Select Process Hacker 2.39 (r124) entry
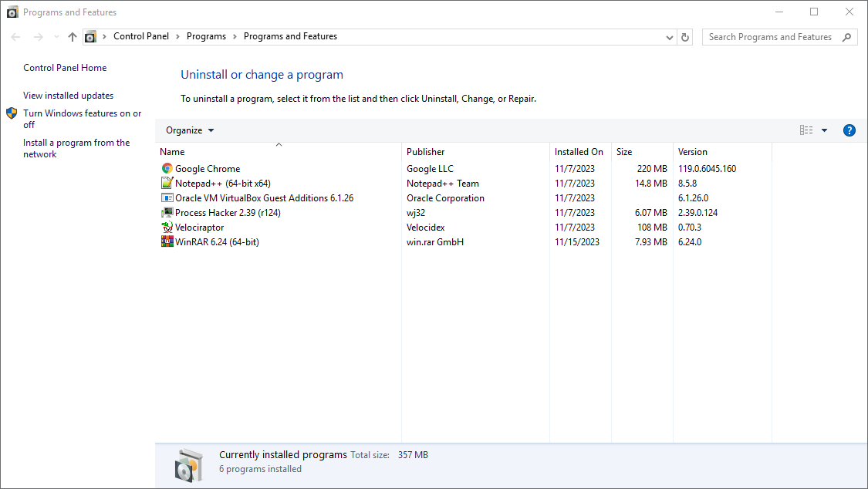The image size is (868, 489). coord(228,212)
